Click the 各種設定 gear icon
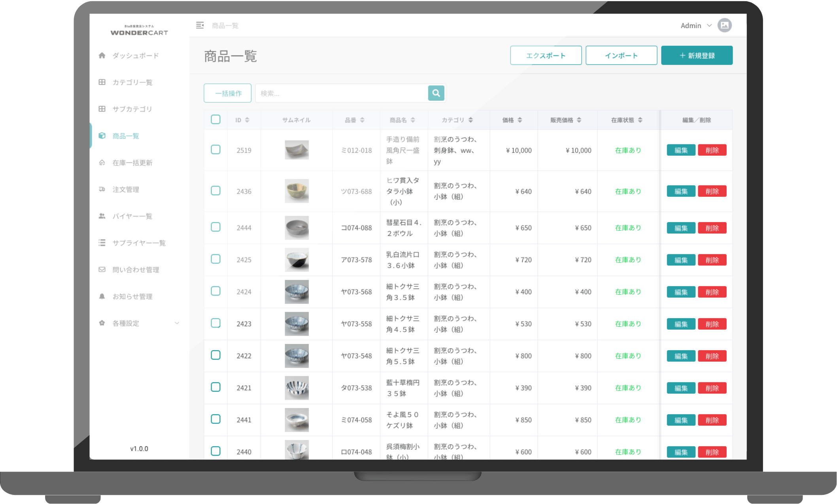Image resolution: width=837 pixels, height=504 pixels. [x=102, y=323]
